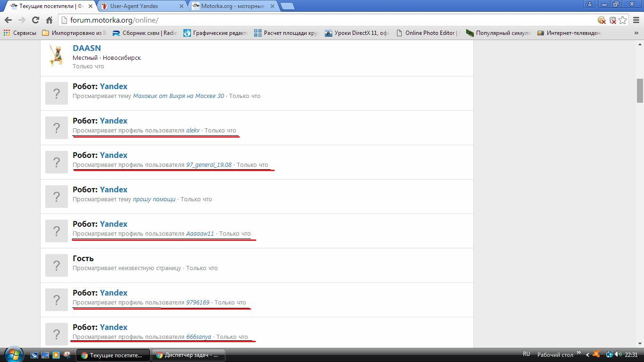Open the DAASN user profile link
The width and height of the screenshot is (644, 362).
[87, 48]
